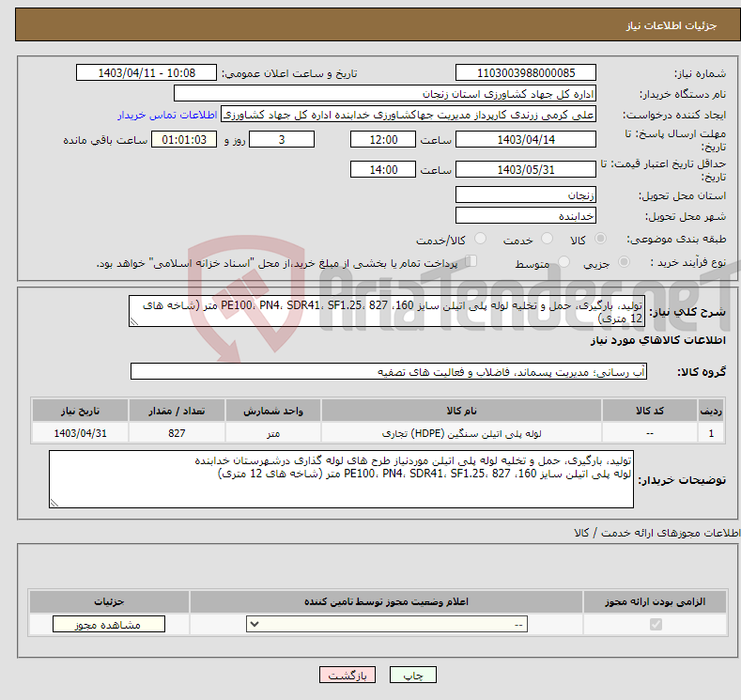Click the resize handle of need description area
This screenshot has height=700, width=741.
click(x=134, y=321)
